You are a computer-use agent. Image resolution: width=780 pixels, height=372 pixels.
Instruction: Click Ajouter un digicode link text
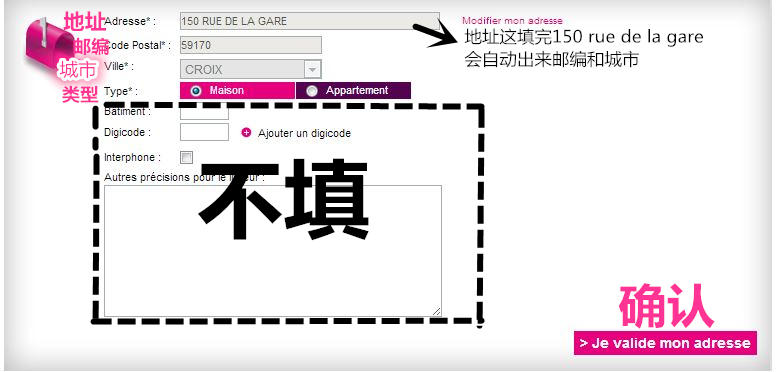pos(304,133)
